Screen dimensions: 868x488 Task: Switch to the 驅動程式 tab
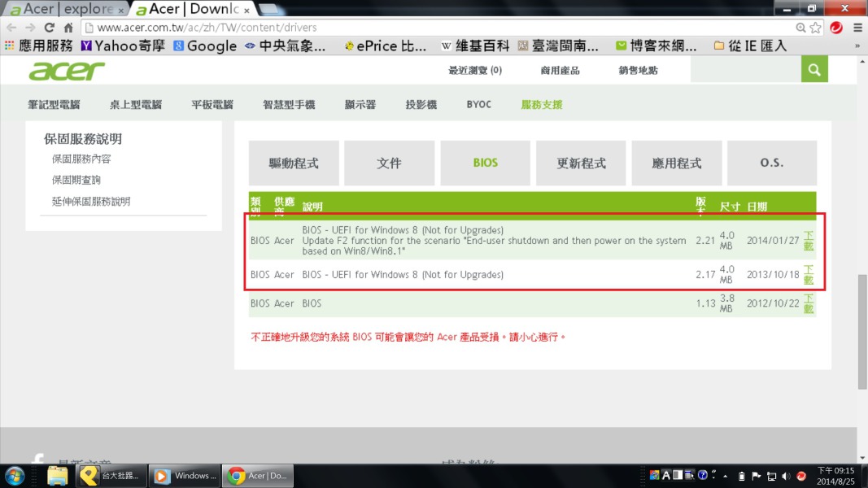294,163
